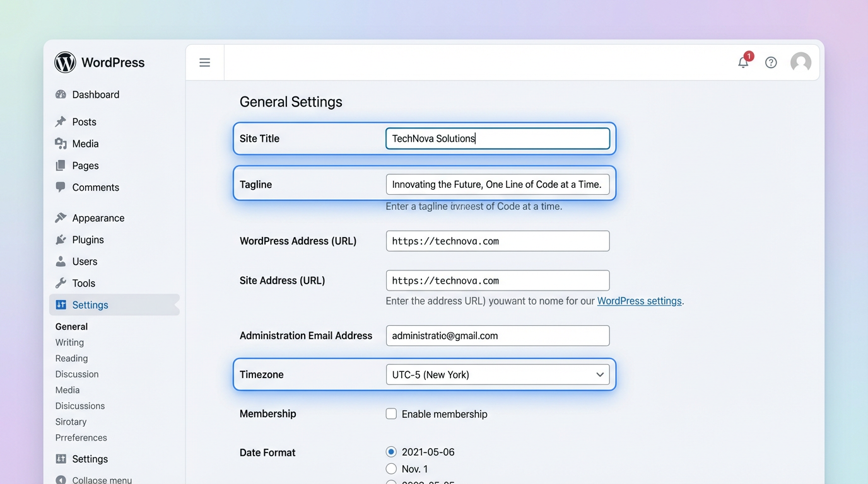The width and height of the screenshot is (868, 484).
Task: Choose the 2021-05-06 date format option
Action: click(x=391, y=451)
